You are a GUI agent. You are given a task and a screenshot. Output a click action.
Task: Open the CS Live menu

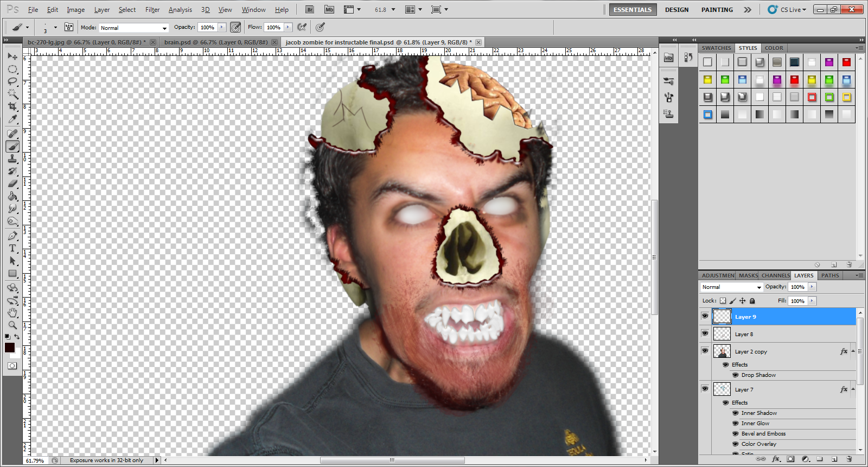click(788, 10)
